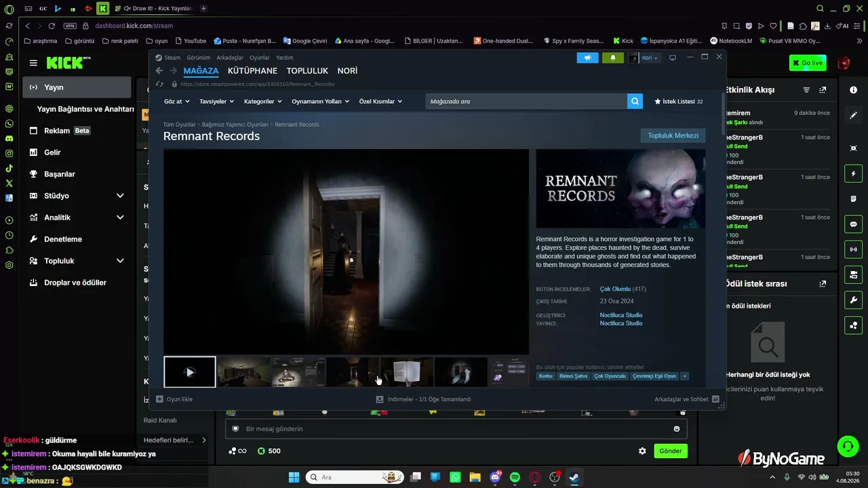
Task: Open Discord in the browser sidebar
Action: coord(9,138)
